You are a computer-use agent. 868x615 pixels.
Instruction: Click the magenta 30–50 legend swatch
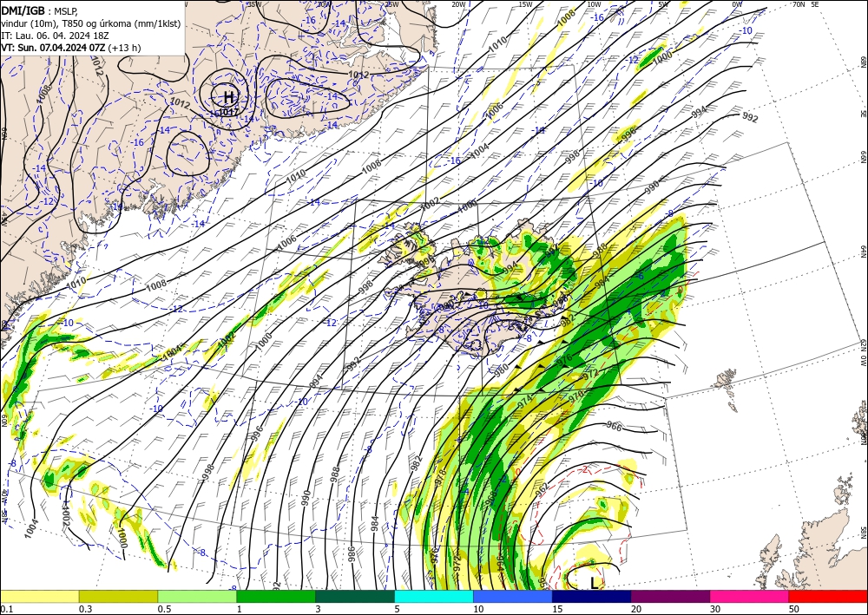(750, 596)
